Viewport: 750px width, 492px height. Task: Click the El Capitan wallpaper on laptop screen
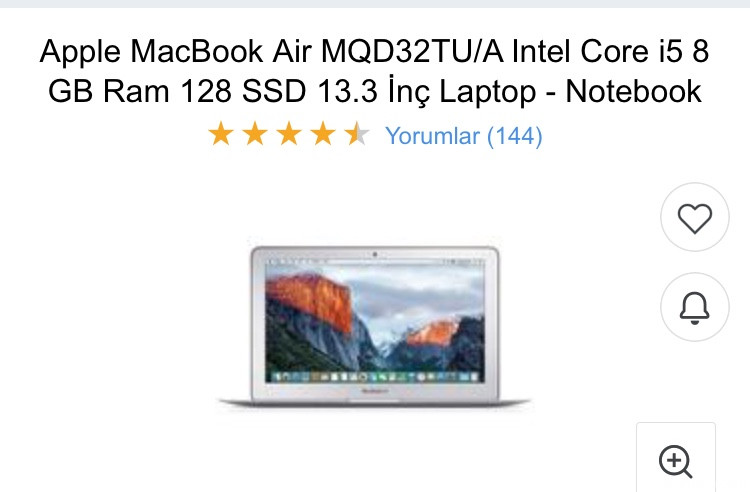coord(375,318)
